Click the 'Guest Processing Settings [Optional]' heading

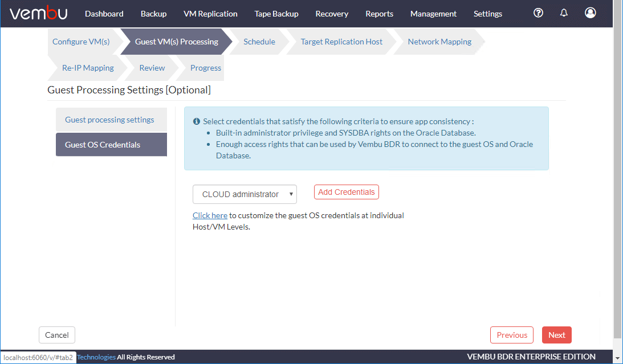point(129,90)
